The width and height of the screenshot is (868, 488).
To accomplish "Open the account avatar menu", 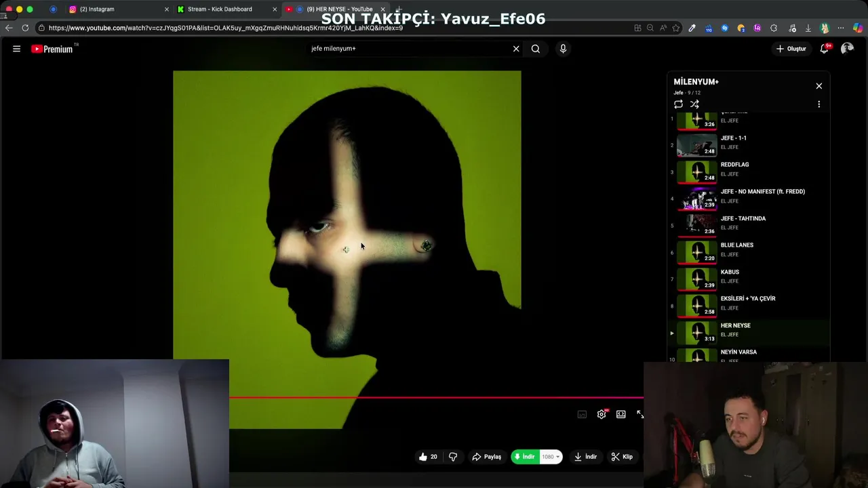I will coord(848,49).
